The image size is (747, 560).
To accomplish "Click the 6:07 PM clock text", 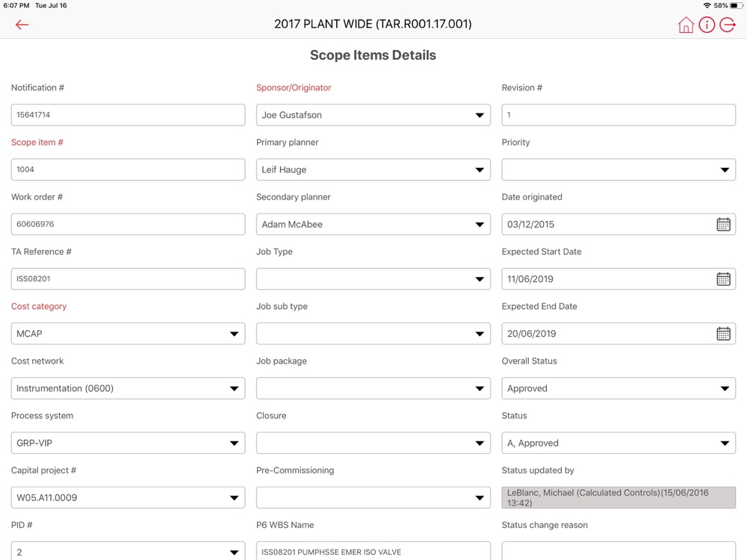I will point(16,6).
